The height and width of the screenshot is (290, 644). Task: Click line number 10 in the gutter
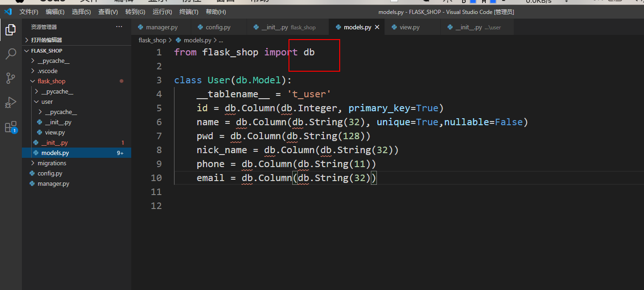click(x=156, y=178)
